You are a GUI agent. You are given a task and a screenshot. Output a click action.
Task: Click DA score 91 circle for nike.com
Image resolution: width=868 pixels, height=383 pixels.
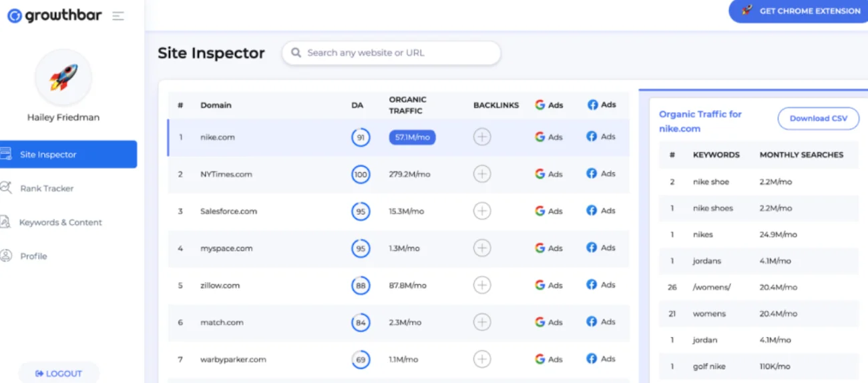pos(361,137)
